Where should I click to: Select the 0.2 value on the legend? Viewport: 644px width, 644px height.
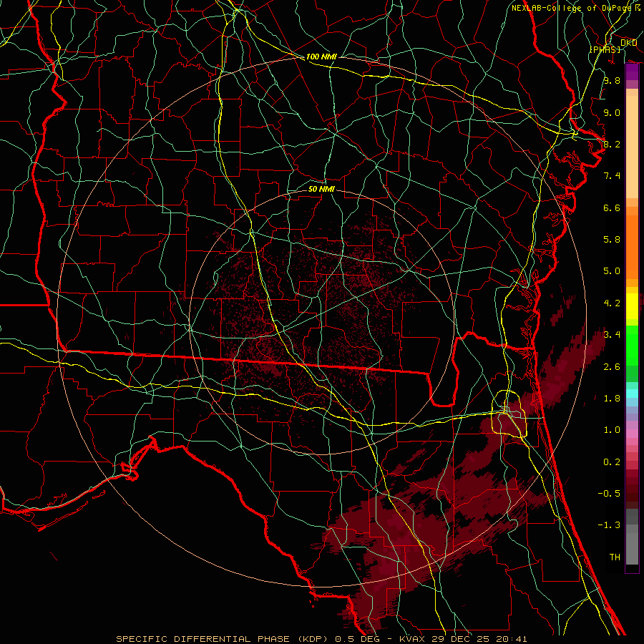612,462
